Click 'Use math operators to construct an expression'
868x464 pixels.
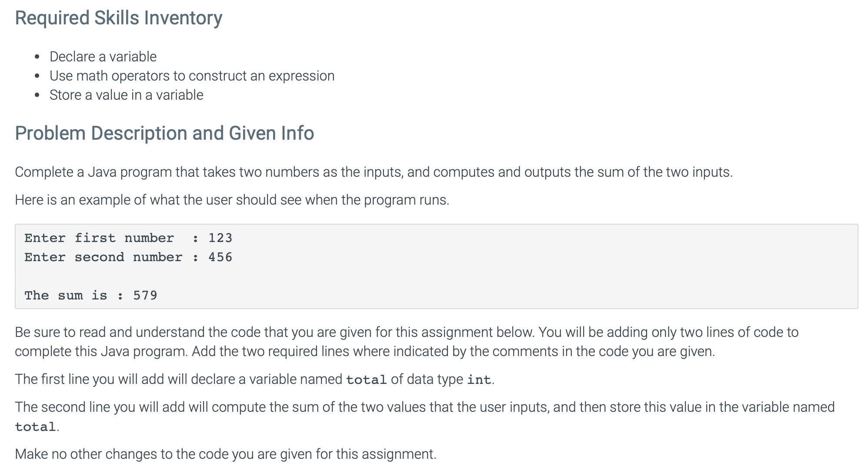coord(192,76)
